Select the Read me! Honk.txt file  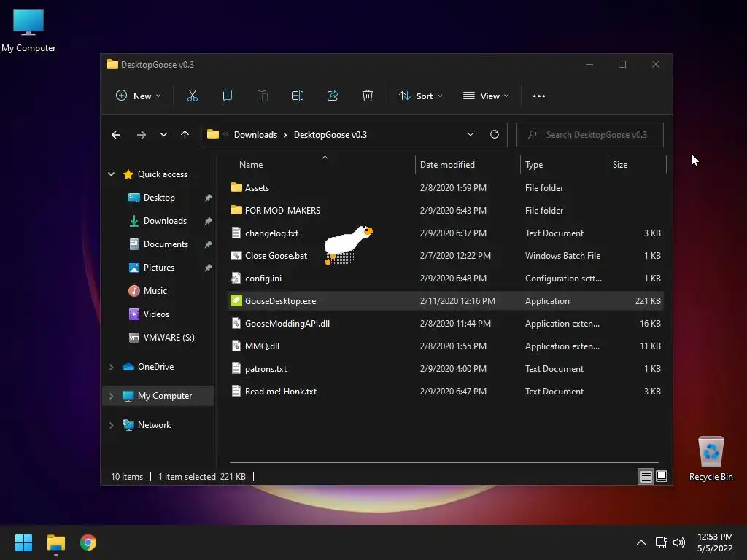(281, 391)
